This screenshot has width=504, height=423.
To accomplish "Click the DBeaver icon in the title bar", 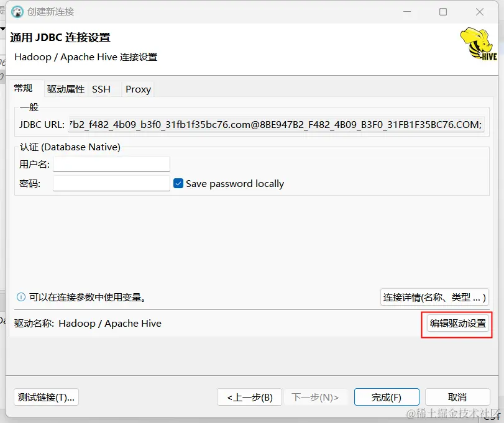I will tap(17, 12).
